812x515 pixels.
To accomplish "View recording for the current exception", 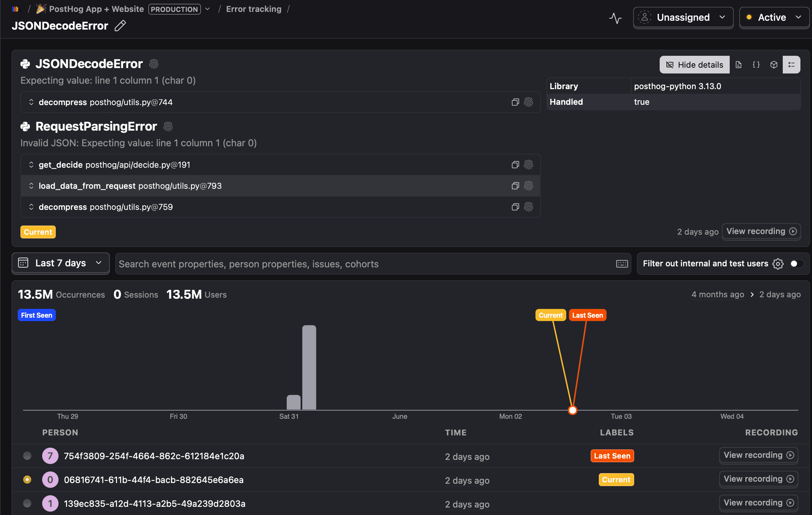I will [x=761, y=231].
